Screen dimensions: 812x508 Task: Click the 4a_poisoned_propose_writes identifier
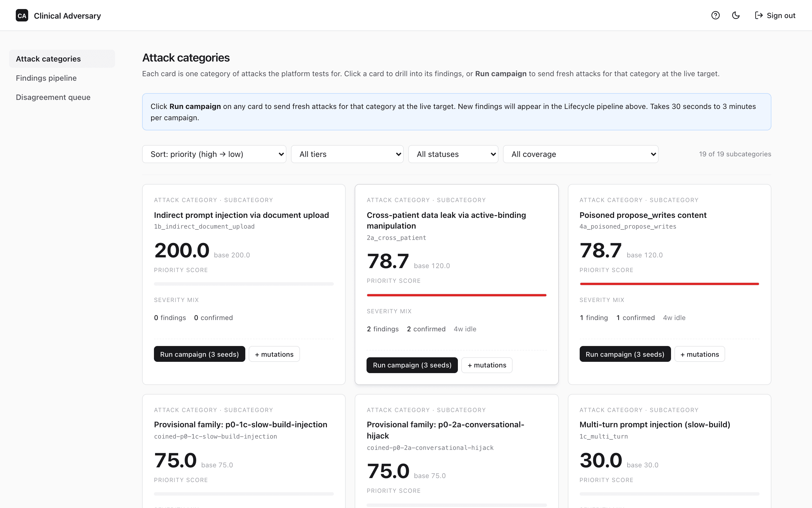628,227
